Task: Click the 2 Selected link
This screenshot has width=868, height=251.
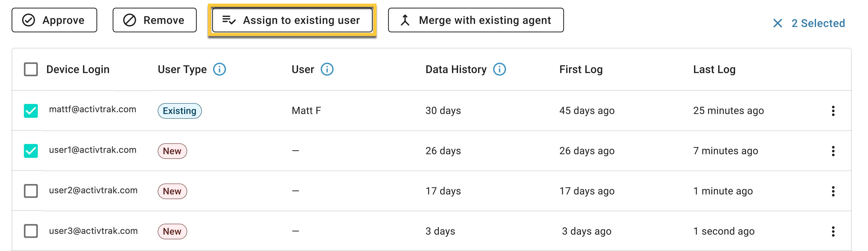Action: [818, 23]
